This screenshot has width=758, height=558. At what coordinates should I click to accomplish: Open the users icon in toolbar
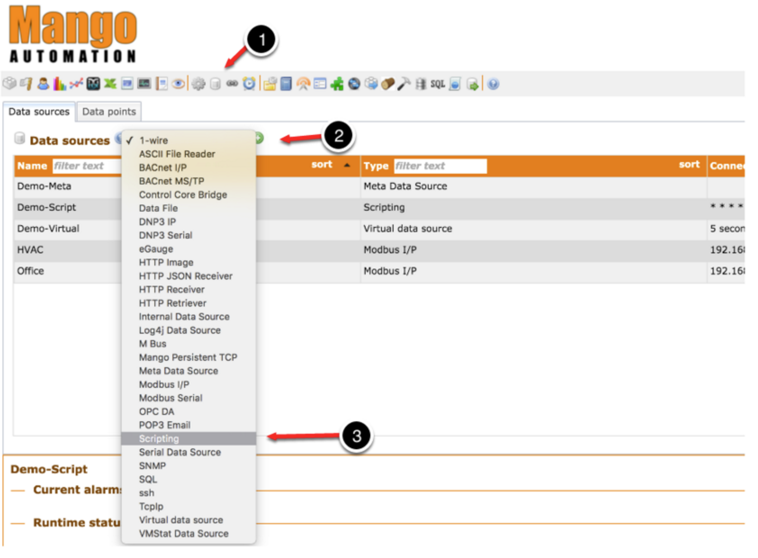tap(43, 84)
